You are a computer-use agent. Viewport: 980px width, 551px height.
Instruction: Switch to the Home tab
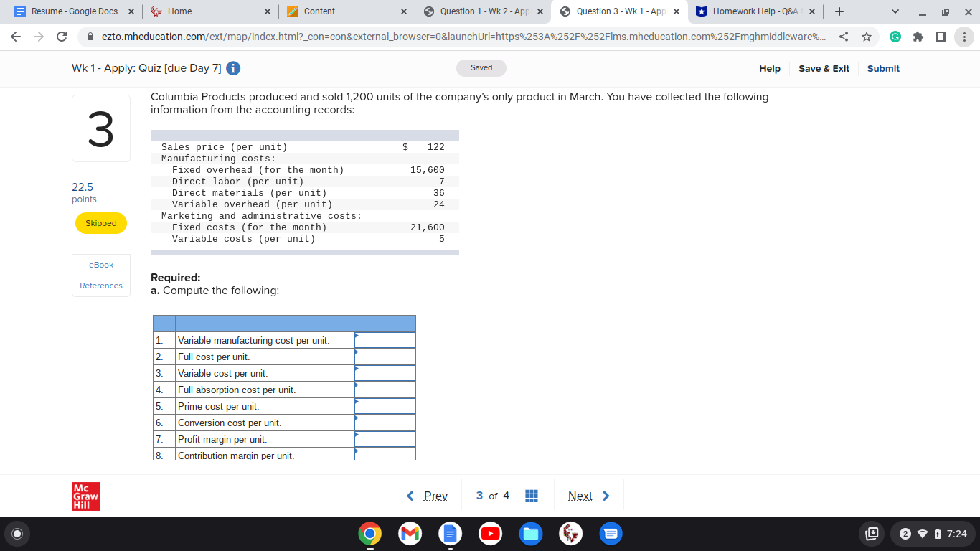(210, 11)
